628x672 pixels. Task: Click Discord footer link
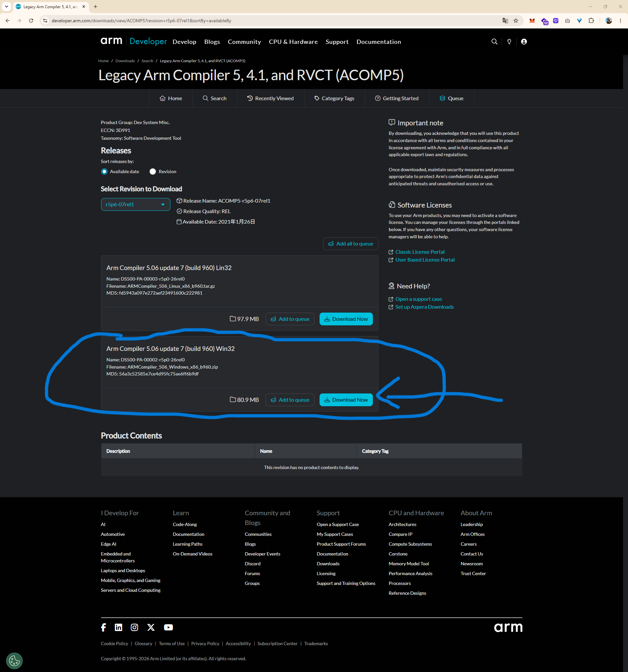[x=253, y=564]
